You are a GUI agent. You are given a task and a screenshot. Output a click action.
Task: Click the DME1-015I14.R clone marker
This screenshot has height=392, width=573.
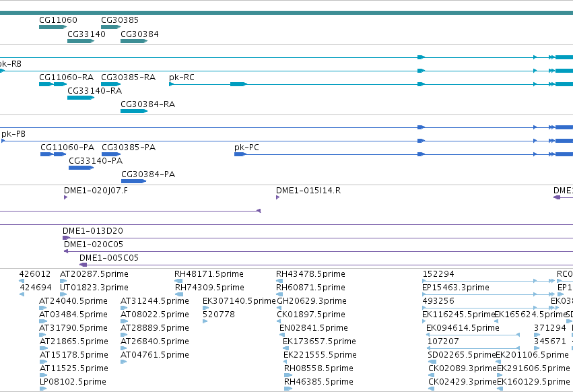[x=277, y=197]
